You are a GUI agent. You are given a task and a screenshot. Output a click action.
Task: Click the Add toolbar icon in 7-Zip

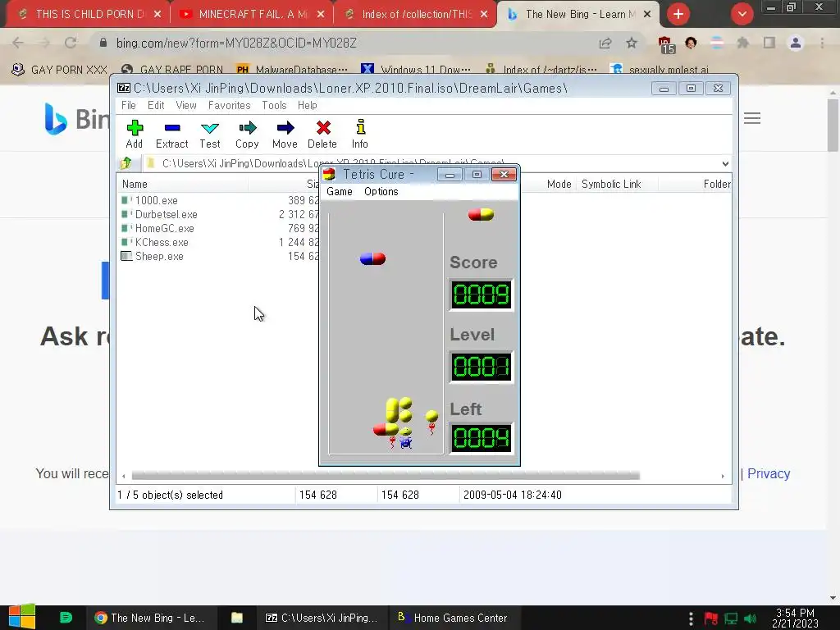[135, 134]
